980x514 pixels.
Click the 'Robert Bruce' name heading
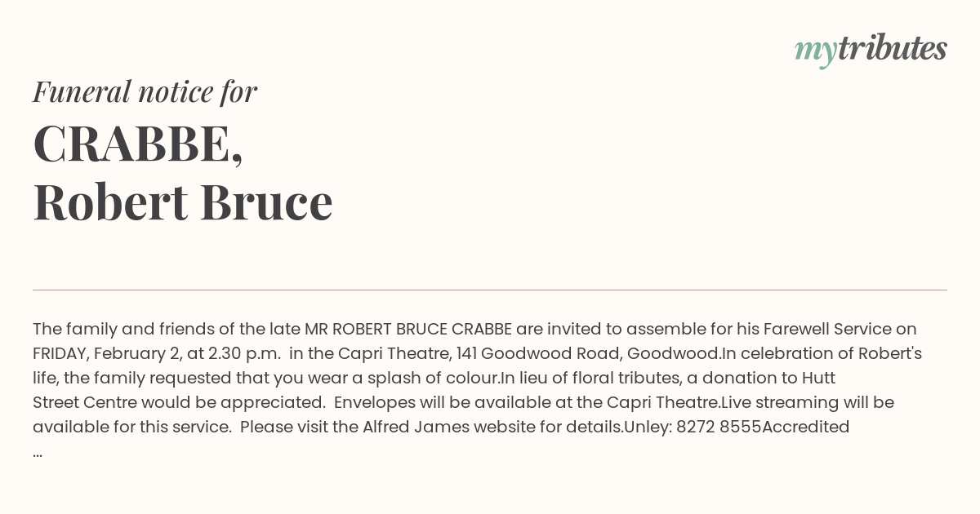[x=183, y=202]
